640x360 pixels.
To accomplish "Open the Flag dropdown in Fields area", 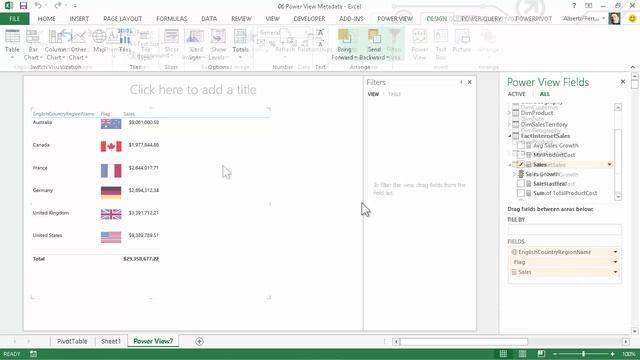I will (x=615, y=262).
